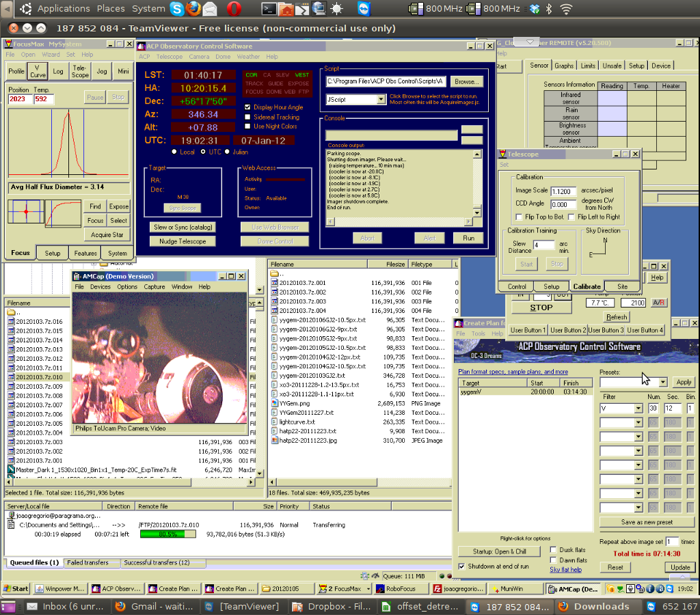
Task: Open Plan format specs, sample plans link
Action: click(513, 372)
